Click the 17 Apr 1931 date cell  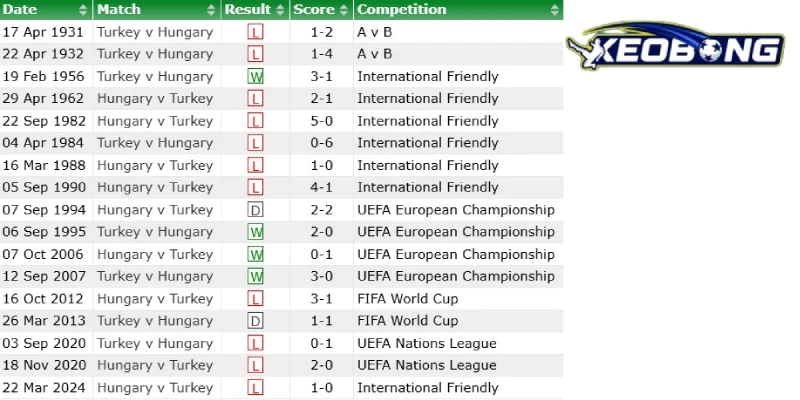(x=43, y=32)
